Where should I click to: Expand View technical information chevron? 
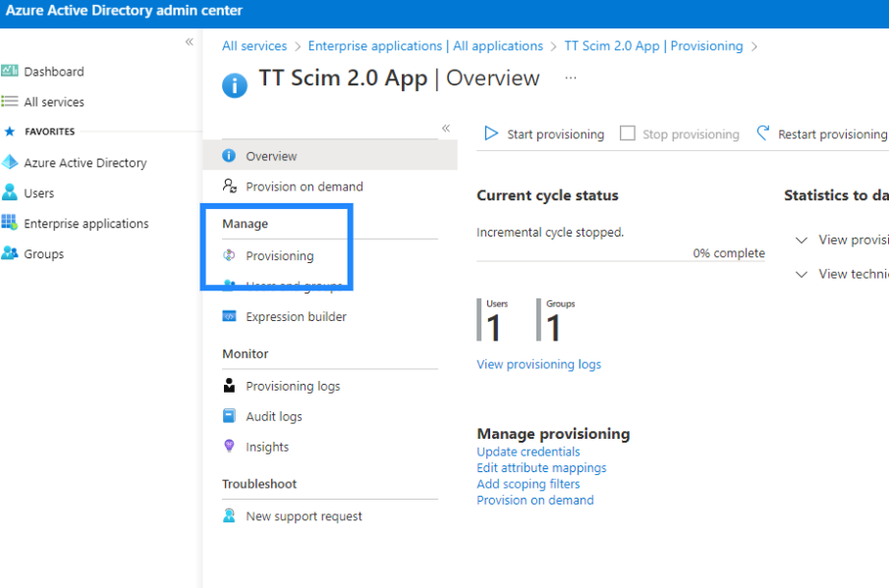802,275
